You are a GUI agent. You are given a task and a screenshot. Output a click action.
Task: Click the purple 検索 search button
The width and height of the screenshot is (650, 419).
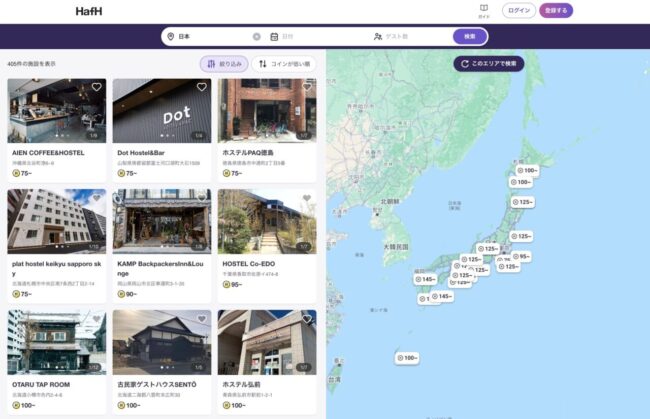click(x=470, y=36)
